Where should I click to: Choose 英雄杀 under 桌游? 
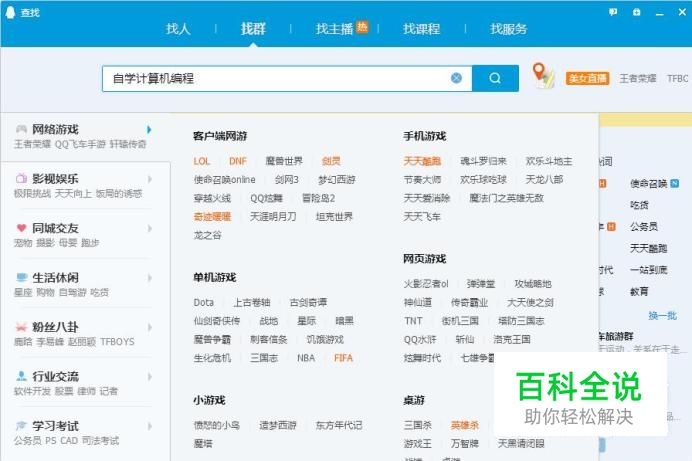pos(465,425)
